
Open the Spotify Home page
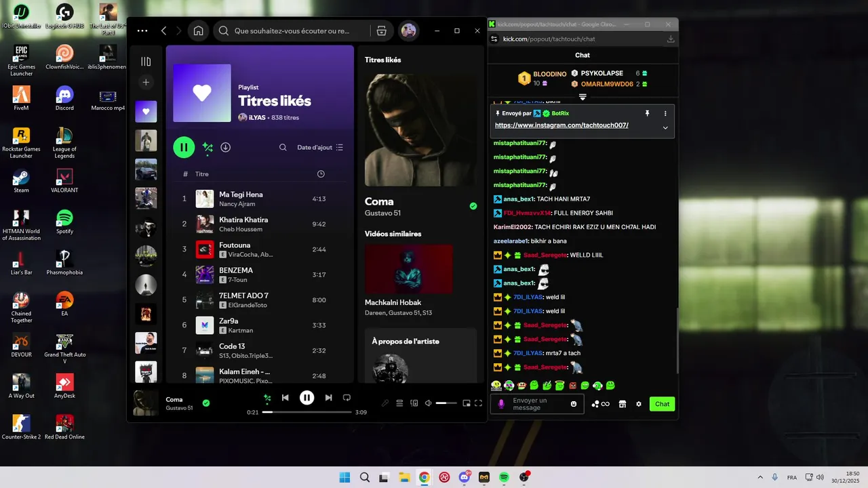pyautogui.click(x=198, y=30)
